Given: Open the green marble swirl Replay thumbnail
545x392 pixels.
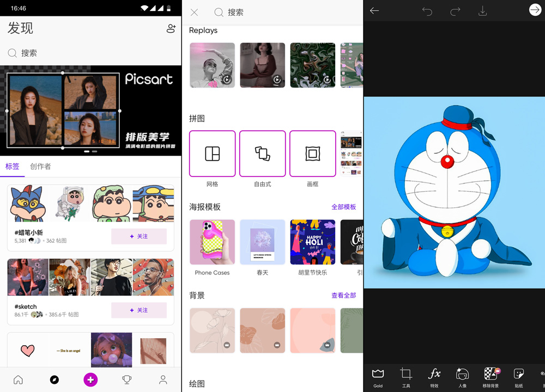Looking at the screenshot, I should pos(312,65).
